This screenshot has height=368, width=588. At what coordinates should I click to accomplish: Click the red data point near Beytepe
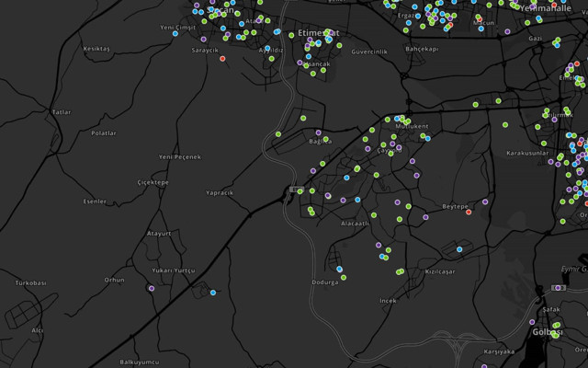click(469, 213)
